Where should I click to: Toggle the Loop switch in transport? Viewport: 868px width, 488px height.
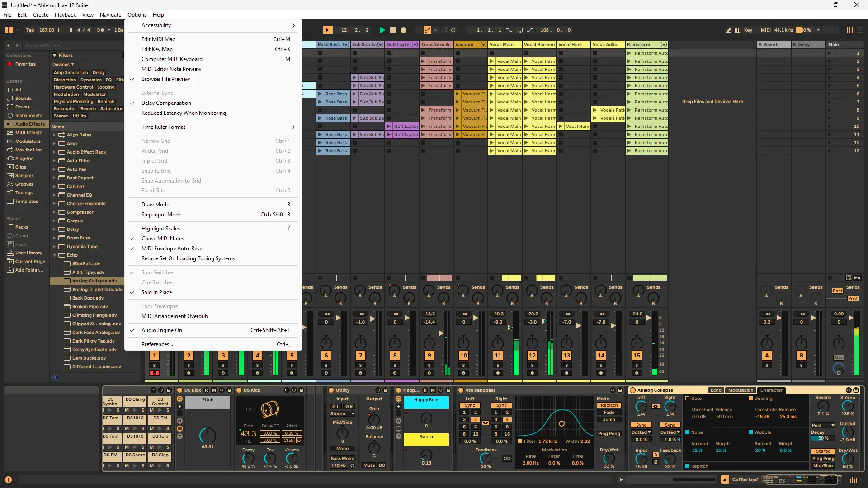point(519,30)
